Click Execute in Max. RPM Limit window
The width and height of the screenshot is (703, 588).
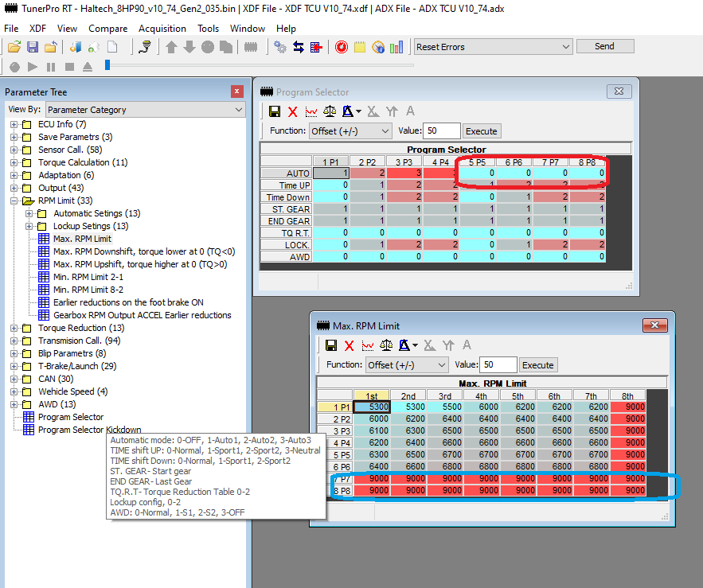coord(538,365)
